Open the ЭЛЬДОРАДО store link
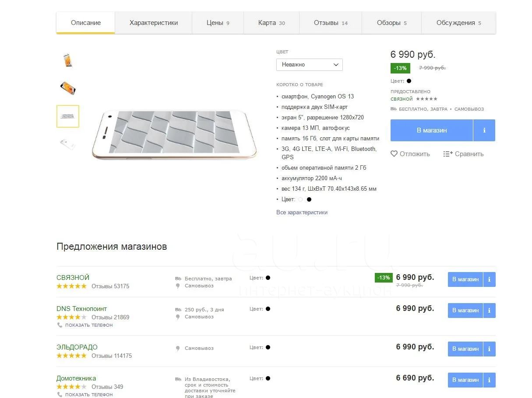 click(77, 347)
